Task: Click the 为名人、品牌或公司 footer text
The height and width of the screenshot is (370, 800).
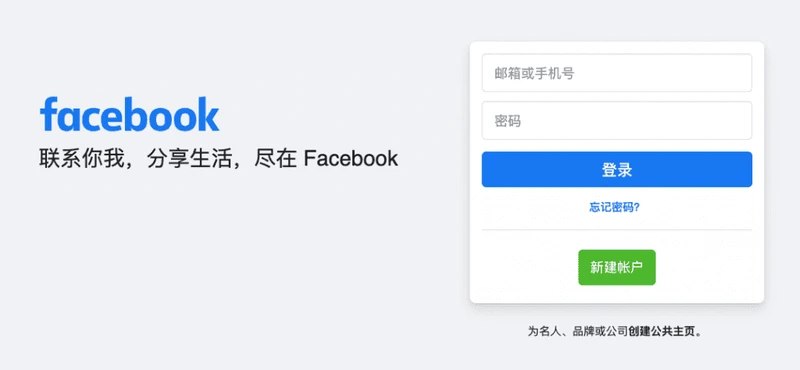Action: point(578,331)
